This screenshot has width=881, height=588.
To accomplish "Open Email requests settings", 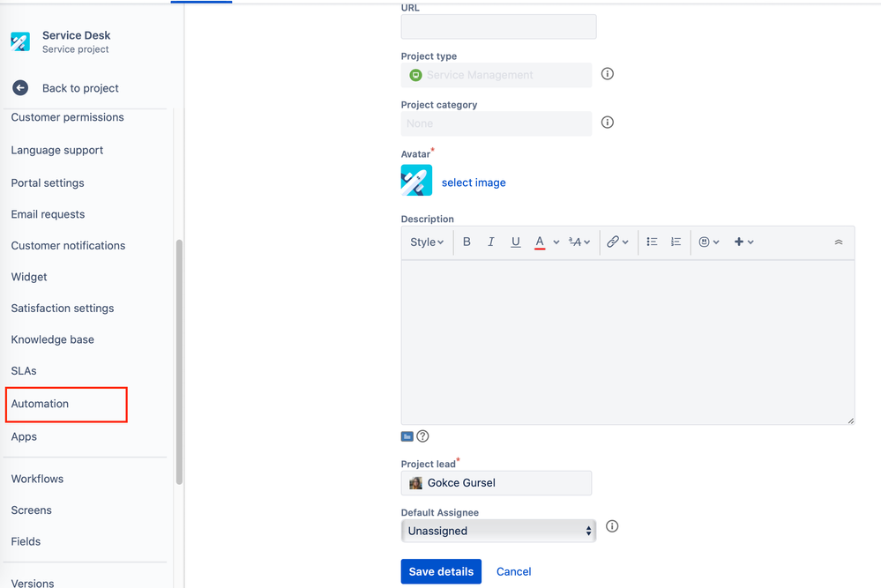I will 48,214.
